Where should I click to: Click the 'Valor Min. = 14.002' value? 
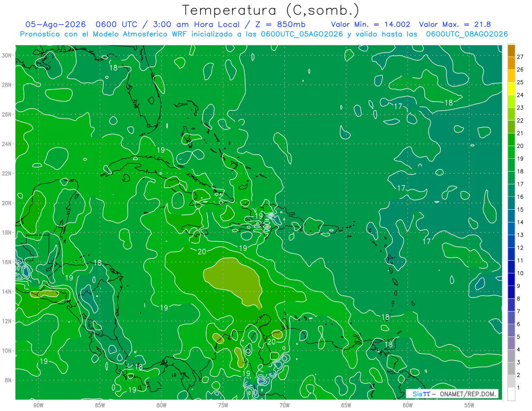pyautogui.click(x=371, y=24)
